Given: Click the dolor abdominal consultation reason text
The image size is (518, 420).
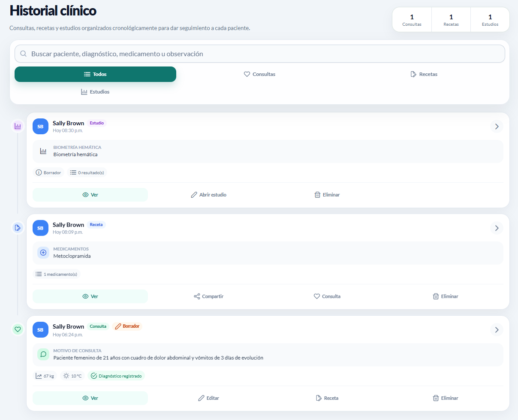Looking at the screenshot, I should (x=158, y=358).
